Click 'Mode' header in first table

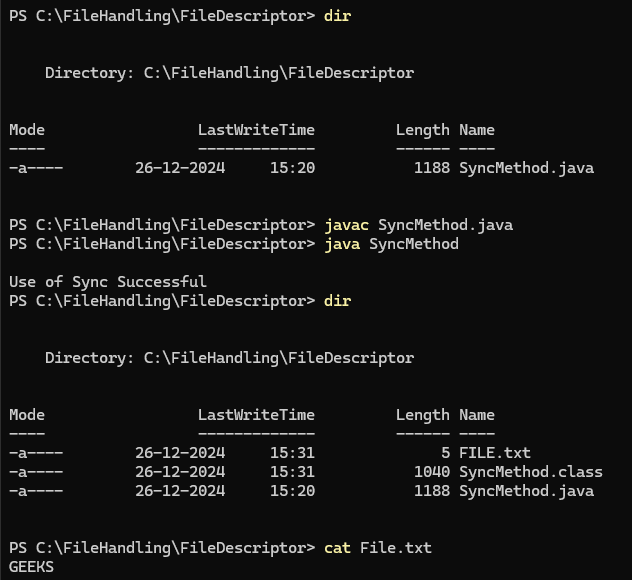coord(27,130)
